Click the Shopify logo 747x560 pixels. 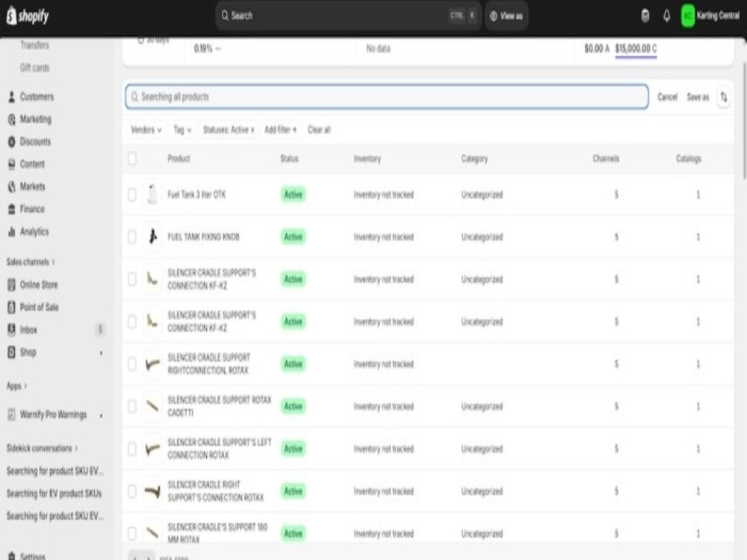(28, 16)
